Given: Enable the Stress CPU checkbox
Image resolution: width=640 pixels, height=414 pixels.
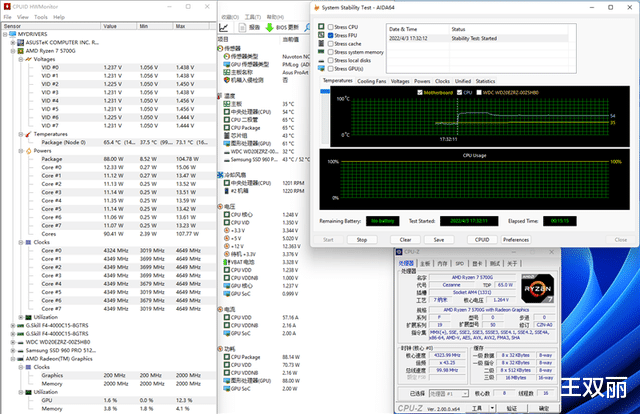Looking at the screenshot, I should pos(331,25).
